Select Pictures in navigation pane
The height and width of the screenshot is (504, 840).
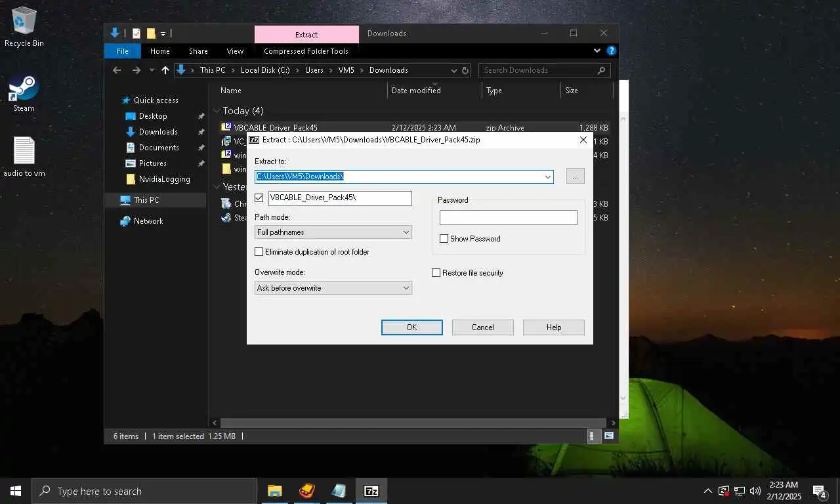pyautogui.click(x=153, y=163)
